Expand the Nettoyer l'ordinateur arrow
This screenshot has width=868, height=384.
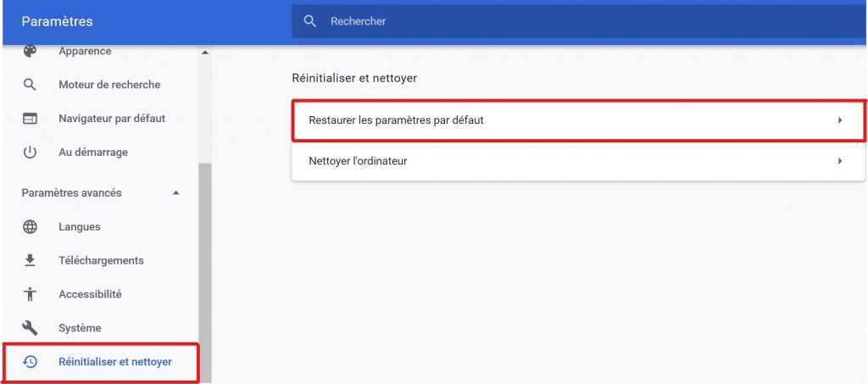coord(839,161)
